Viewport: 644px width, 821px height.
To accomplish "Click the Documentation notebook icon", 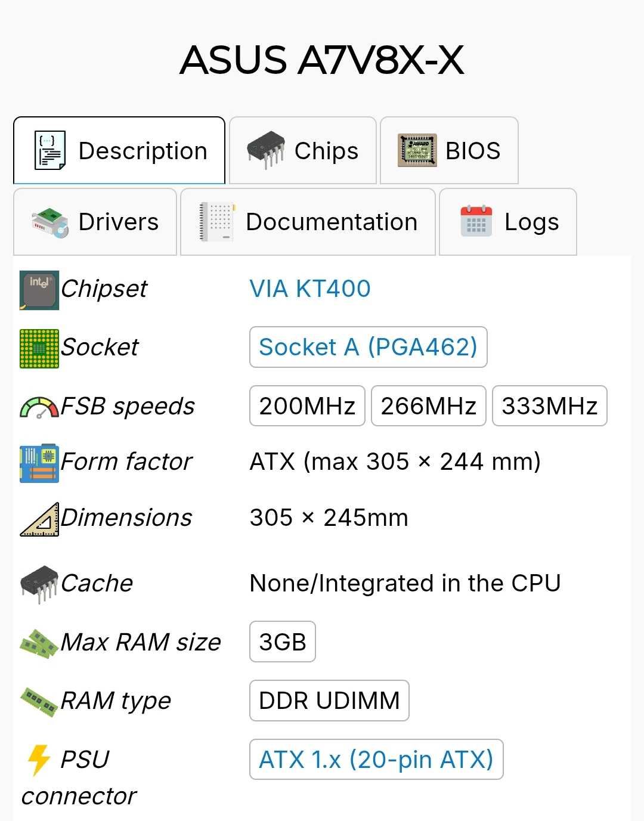I will pyautogui.click(x=216, y=222).
